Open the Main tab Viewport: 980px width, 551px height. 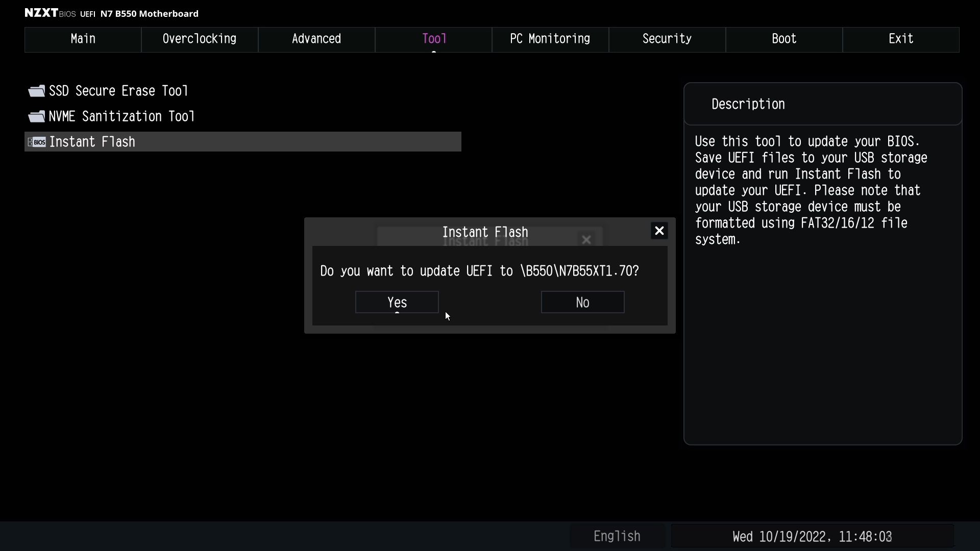click(83, 39)
